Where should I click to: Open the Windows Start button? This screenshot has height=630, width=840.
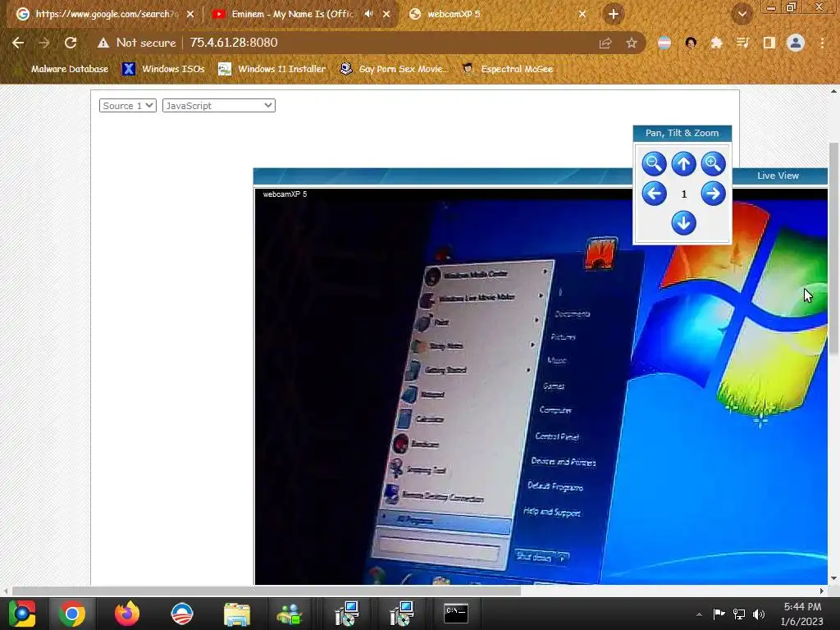click(x=22, y=614)
